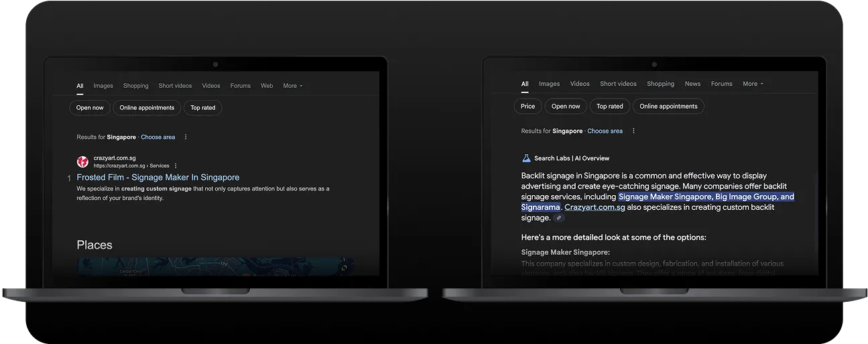Switch to the News search tab
This screenshot has width=868, height=344.
[x=692, y=84]
